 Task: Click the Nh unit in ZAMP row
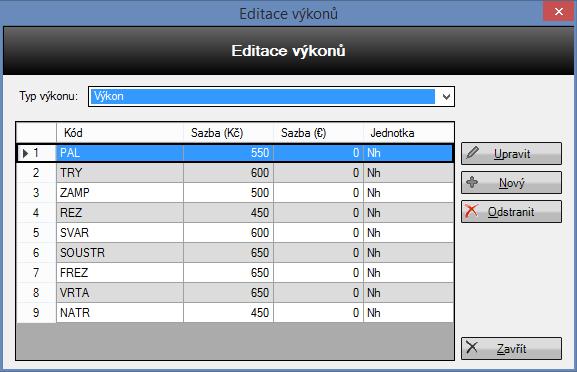pos(408,193)
